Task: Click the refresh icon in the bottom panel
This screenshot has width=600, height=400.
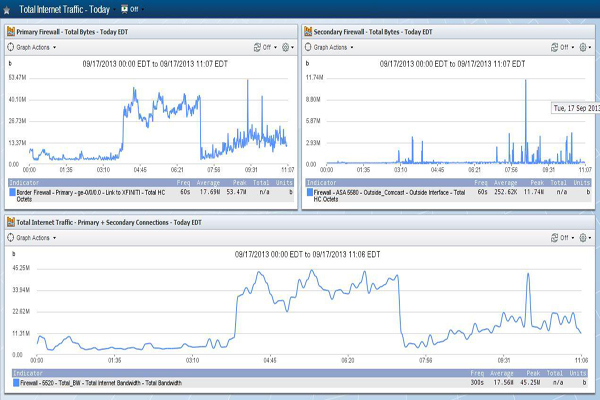Action: 556,238
